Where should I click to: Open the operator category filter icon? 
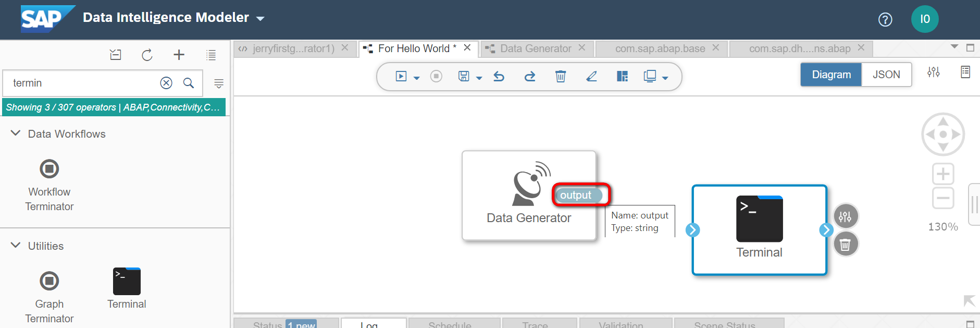[219, 83]
